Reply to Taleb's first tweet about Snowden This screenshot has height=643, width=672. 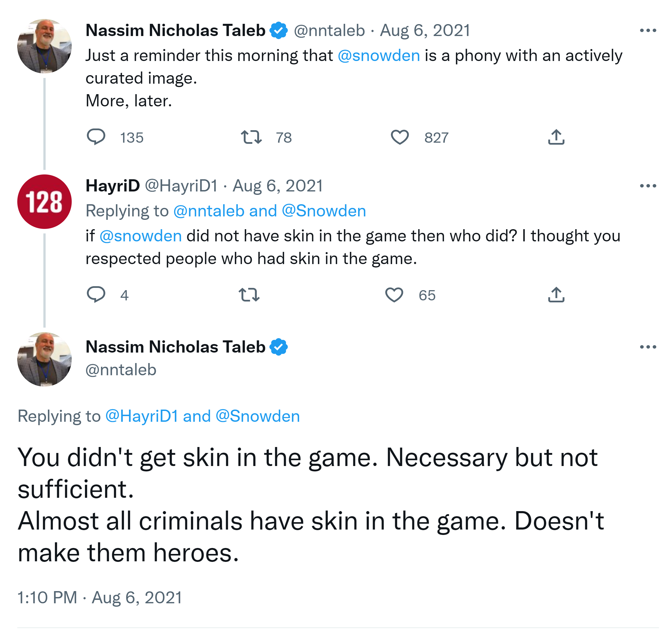point(96,137)
